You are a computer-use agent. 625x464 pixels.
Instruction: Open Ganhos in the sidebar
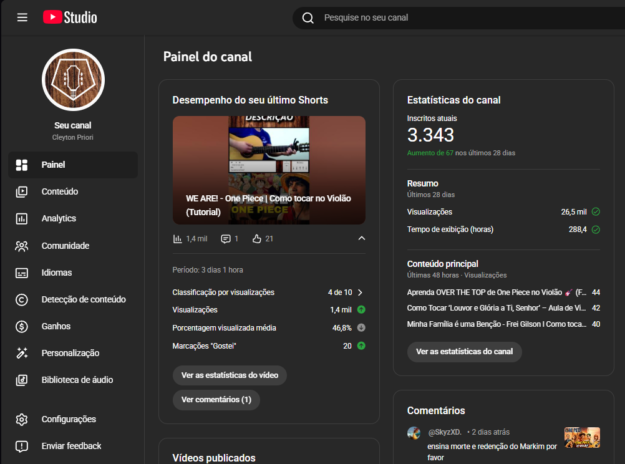point(73,326)
